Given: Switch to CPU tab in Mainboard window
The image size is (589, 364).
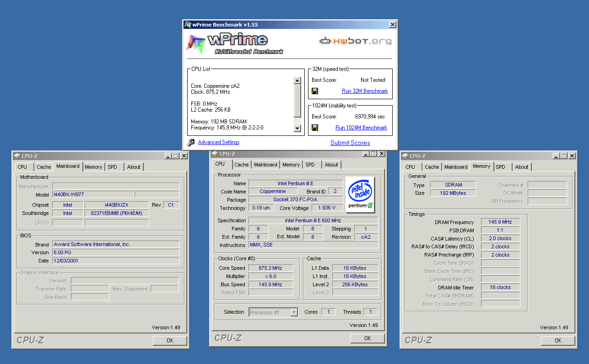Looking at the screenshot, I should coord(22,167).
